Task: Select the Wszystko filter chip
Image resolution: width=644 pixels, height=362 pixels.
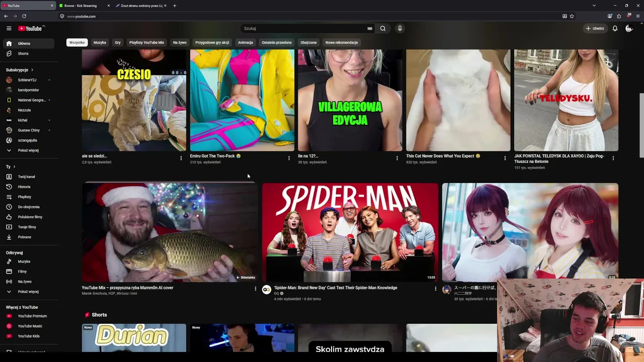Action: click(77, 43)
